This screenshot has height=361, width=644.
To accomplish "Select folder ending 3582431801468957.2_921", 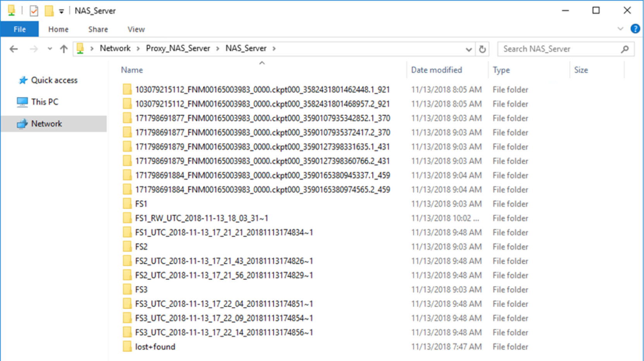I will [x=262, y=104].
